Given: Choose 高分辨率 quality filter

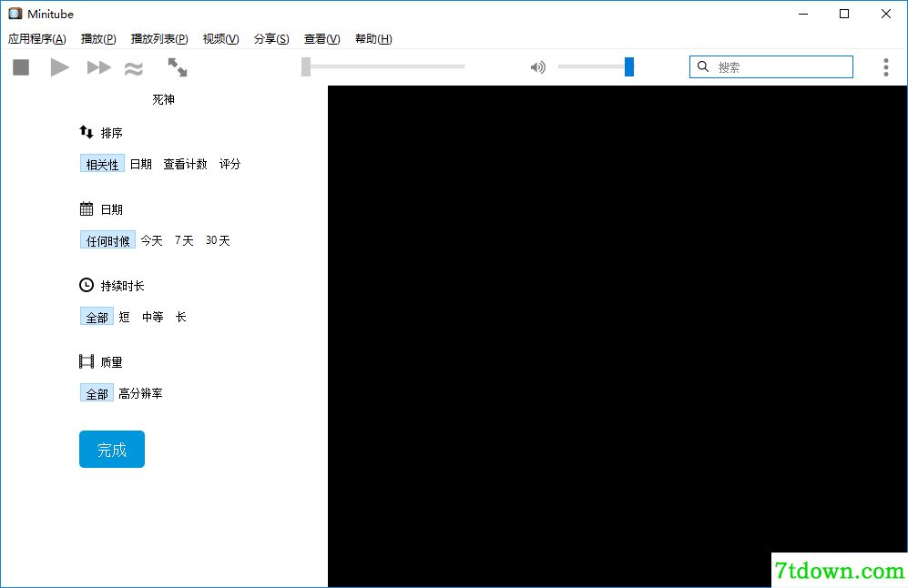Looking at the screenshot, I should [141, 393].
